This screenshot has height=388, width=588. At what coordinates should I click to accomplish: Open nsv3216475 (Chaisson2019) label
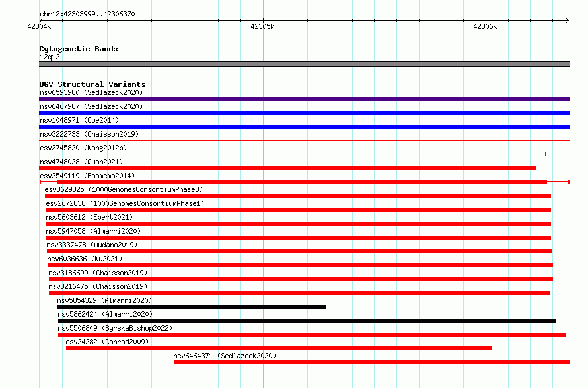point(98,286)
